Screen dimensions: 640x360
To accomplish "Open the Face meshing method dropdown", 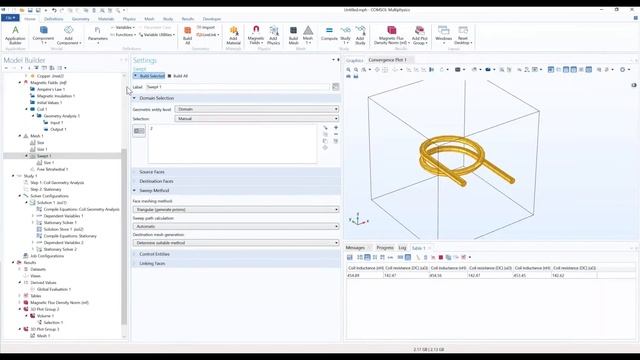I will click(236, 209).
